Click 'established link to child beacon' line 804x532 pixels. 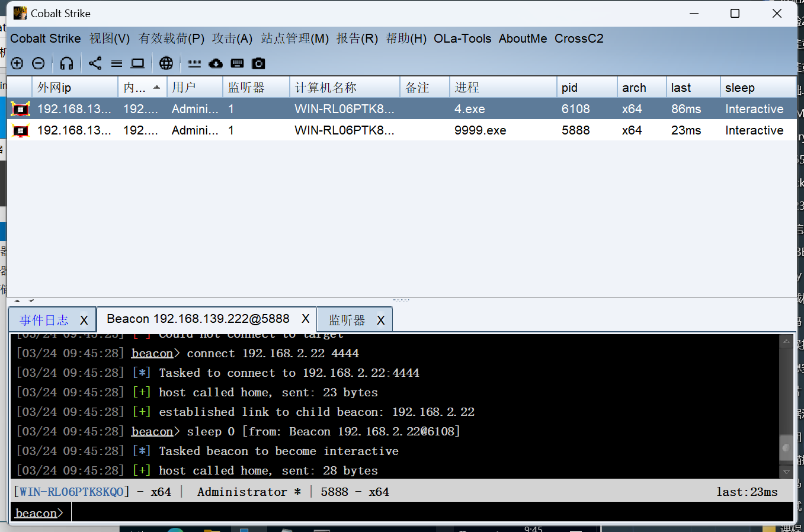click(316, 412)
